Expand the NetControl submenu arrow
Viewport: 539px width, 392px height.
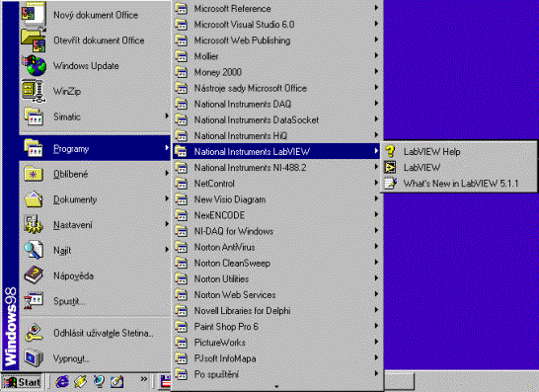376,183
